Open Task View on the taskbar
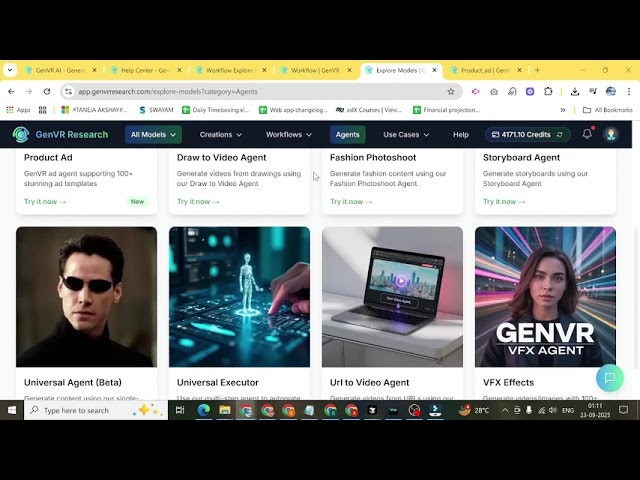Screen dimensions: 640x480 pos(180,410)
